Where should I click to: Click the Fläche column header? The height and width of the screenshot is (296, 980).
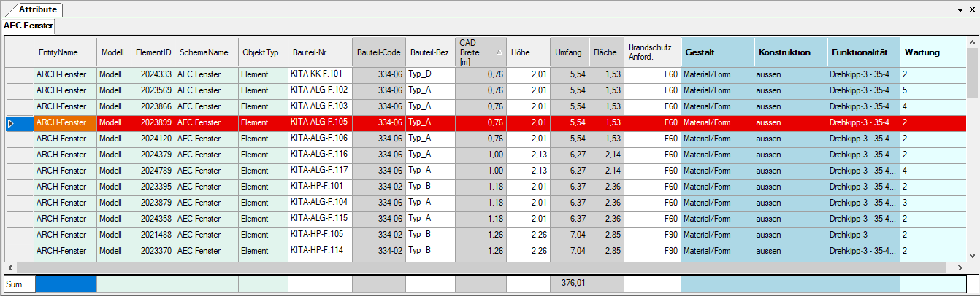(605, 52)
